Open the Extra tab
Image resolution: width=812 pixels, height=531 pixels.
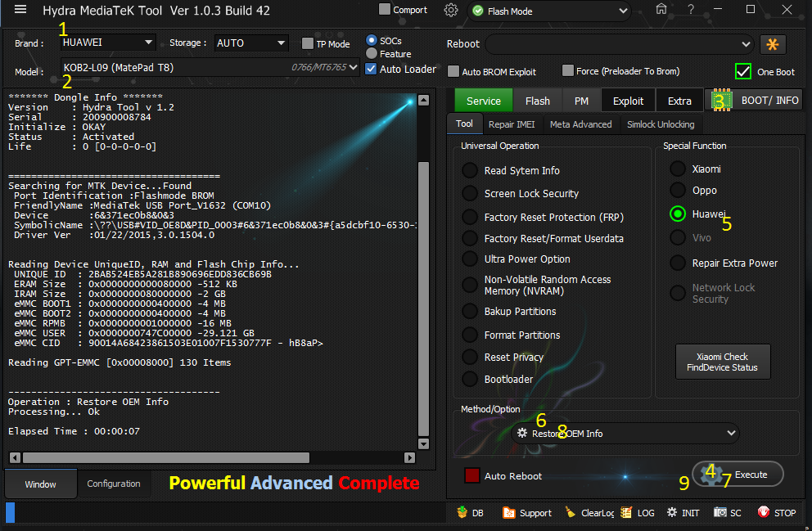coord(679,101)
